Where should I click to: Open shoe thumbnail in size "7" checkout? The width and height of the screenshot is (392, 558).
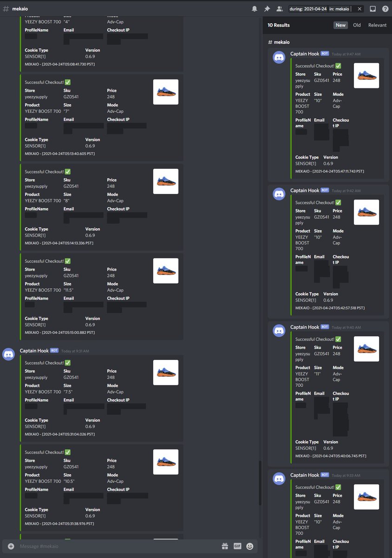coord(166,92)
